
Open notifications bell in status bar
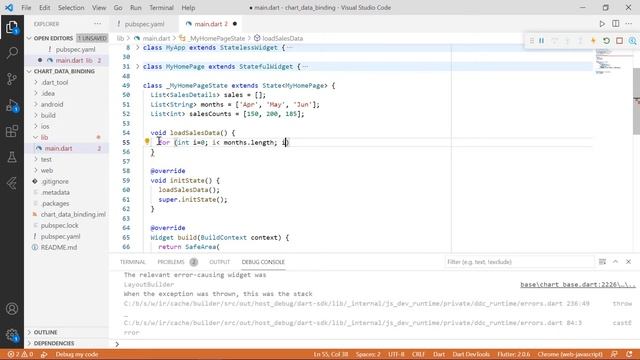click(629, 354)
